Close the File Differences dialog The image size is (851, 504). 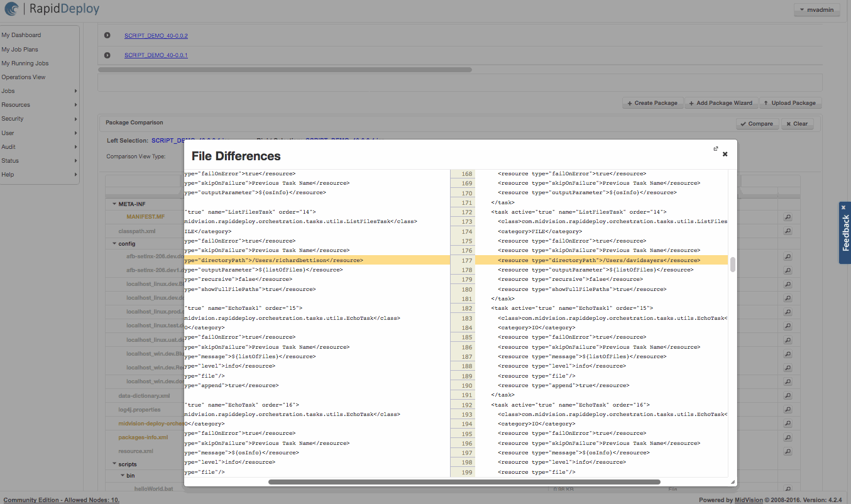[725, 154]
